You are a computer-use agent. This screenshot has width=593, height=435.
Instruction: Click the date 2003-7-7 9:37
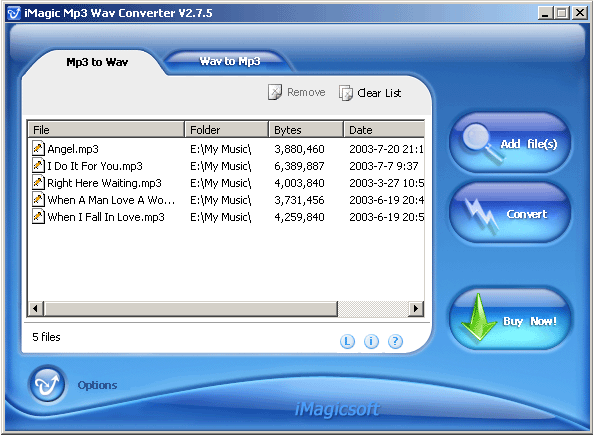[383, 166]
